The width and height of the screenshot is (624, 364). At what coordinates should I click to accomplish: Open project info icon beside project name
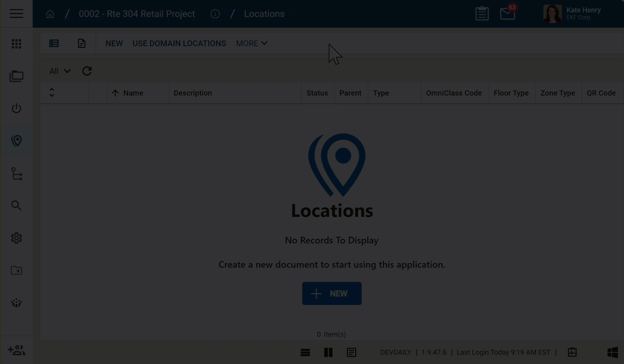pyautogui.click(x=215, y=14)
